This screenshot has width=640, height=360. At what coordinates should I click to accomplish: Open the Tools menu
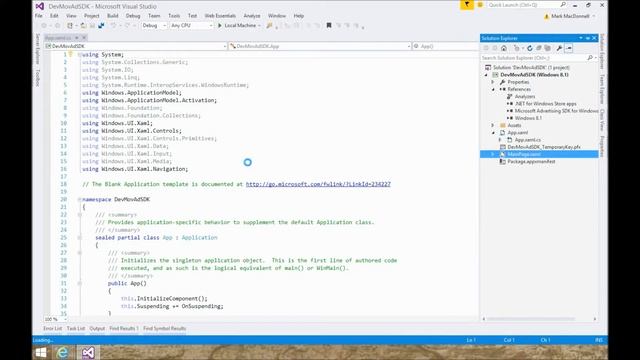click(x=174, y=16)
